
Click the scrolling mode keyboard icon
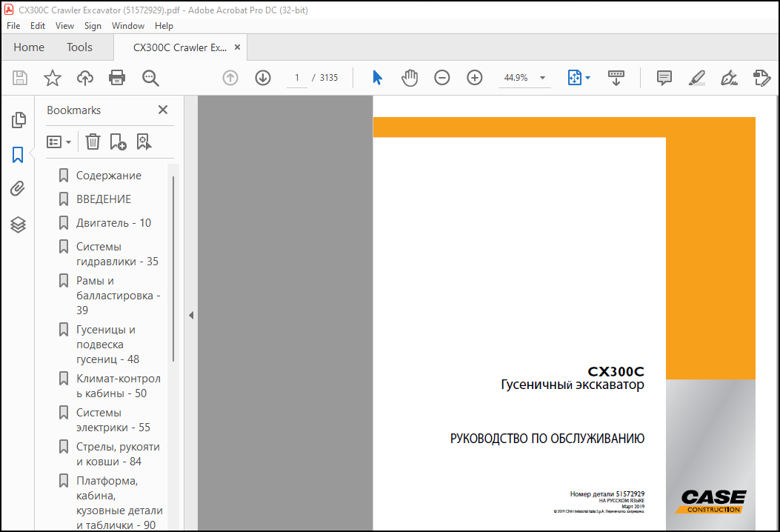point(616,78)
